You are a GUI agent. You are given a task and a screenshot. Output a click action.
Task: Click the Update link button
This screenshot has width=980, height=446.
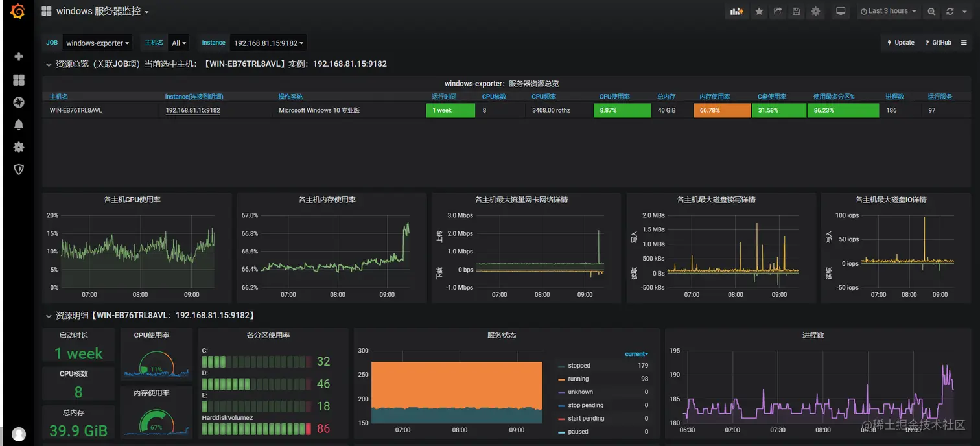click(901, 43)
